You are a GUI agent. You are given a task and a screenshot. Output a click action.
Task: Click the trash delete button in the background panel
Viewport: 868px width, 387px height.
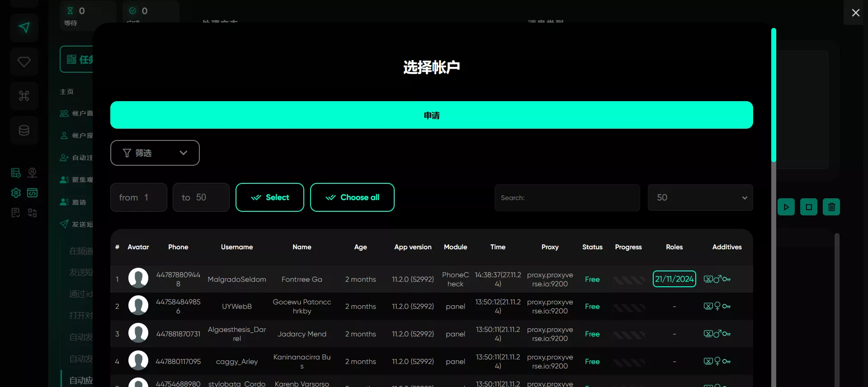[x=831, y=207]
